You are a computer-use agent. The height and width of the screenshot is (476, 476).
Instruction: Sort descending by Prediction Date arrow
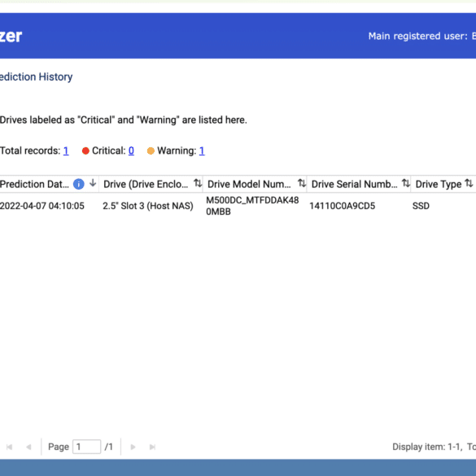(x=93, y=183)
